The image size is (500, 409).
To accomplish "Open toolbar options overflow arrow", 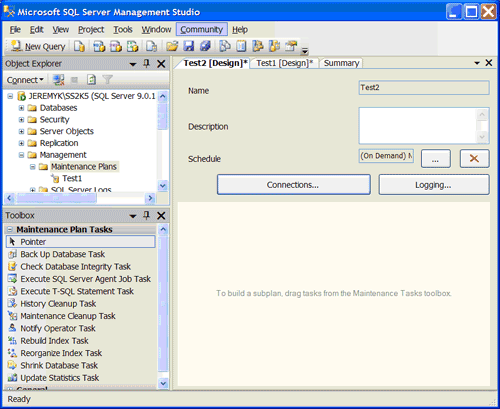I will tap(304, 51).
